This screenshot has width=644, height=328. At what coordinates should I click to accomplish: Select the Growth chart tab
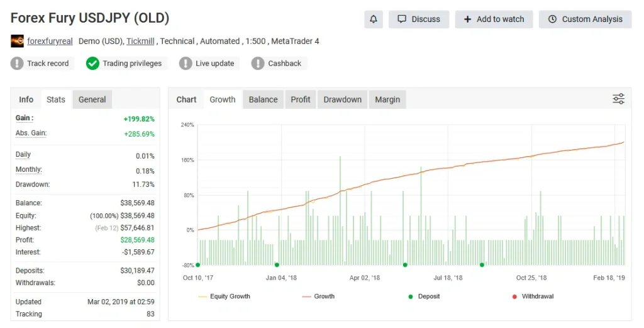(x=223, y=99)
